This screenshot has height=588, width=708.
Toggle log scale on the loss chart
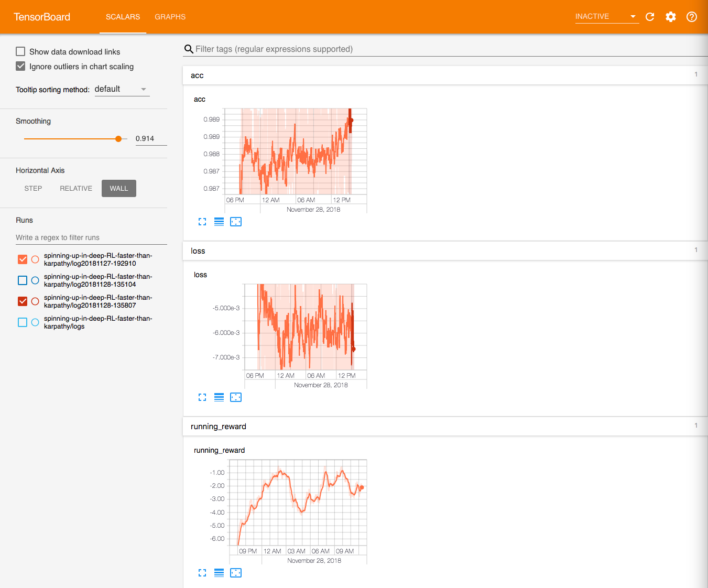219,397
